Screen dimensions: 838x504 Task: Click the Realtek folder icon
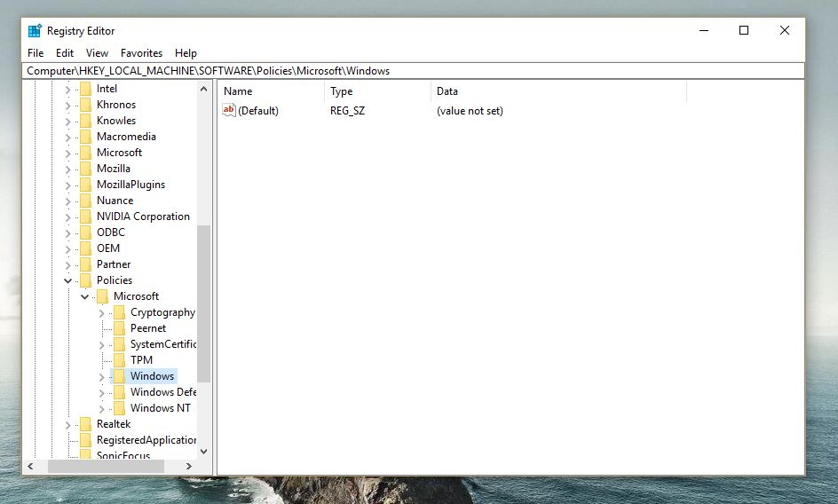point(85,424)
